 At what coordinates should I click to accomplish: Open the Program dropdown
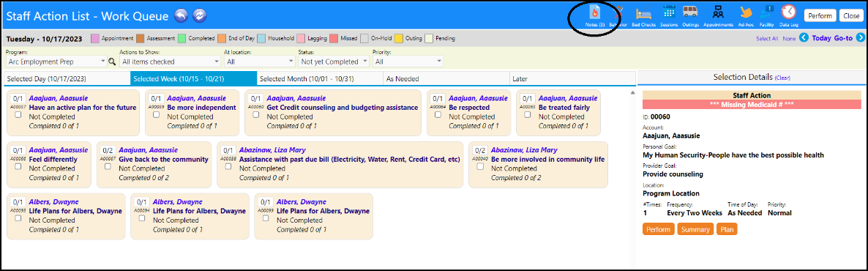(56, 62)
